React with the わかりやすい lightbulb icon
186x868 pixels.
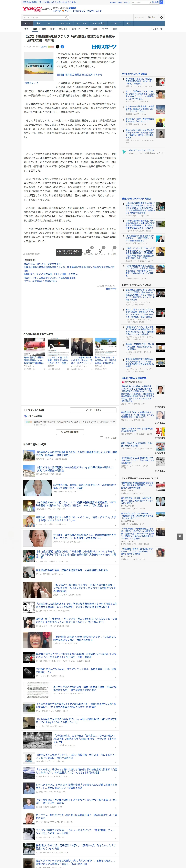pos(100,251)
